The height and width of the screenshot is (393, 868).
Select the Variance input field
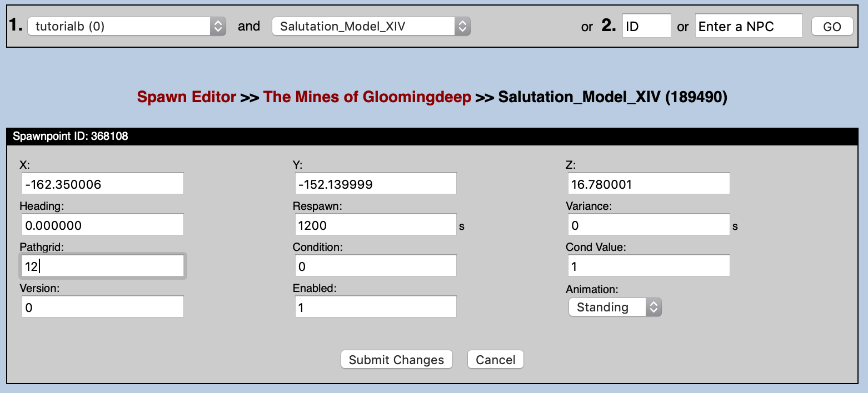pos(648,225)
